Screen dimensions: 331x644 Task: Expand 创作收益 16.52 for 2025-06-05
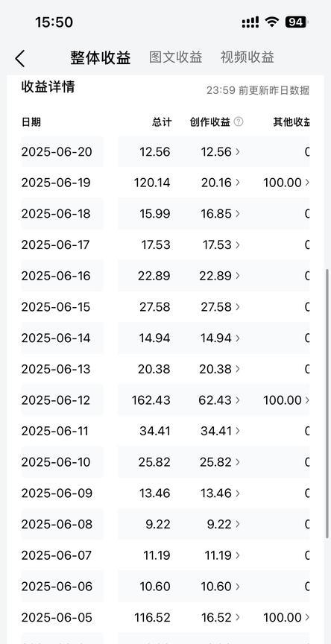[x=221, y=617]
